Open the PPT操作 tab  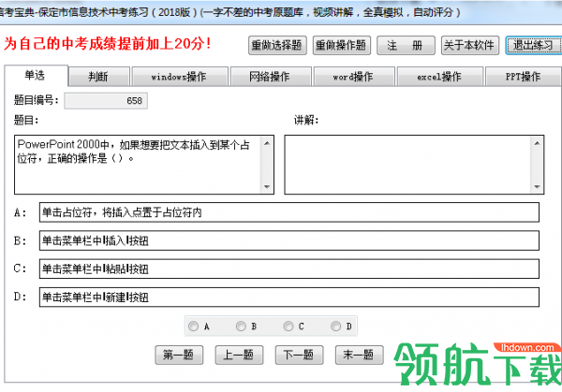coord(523,77)
